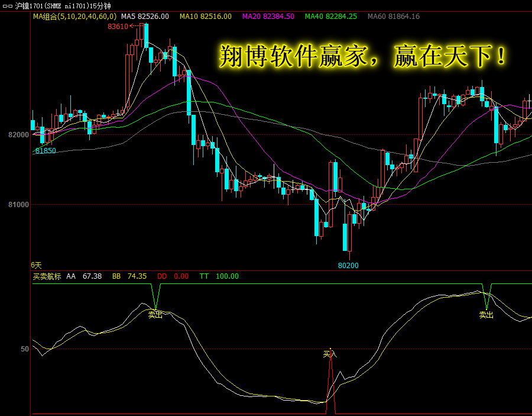Select the MA40 82284.25 value
Screen dimensions: 532x416
pos(331,17)
